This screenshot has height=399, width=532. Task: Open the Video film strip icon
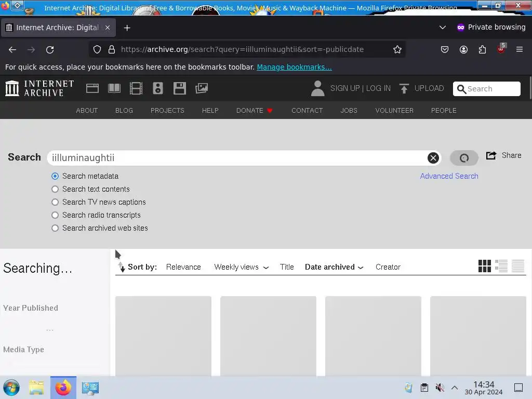pos(136,88)
